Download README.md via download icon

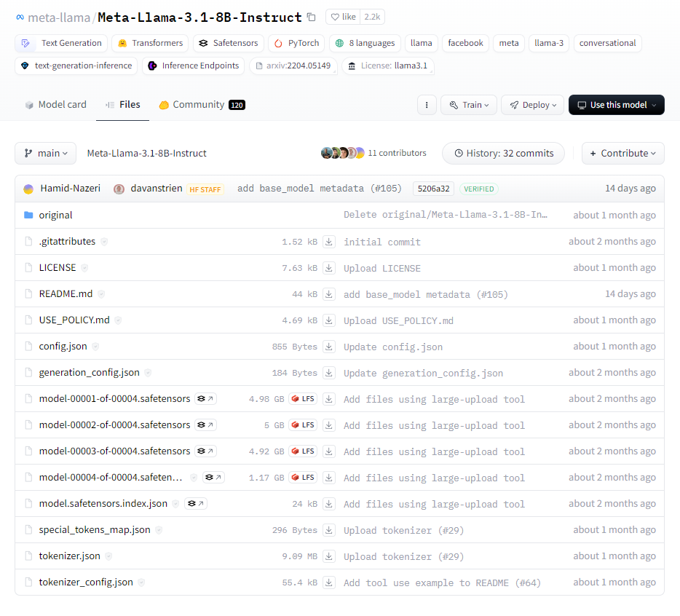tap(329, 294)
